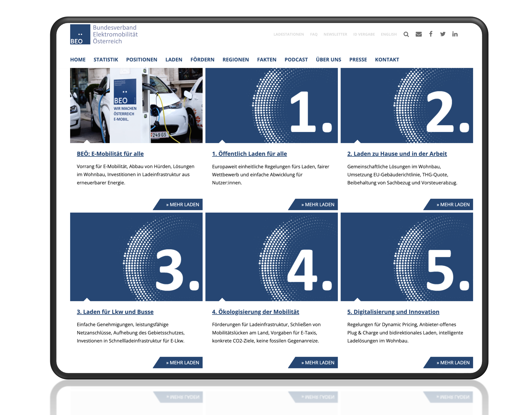Open '1. Öffentlich Laden für alle' heading
532x415 pixels.
pos(249,154)
